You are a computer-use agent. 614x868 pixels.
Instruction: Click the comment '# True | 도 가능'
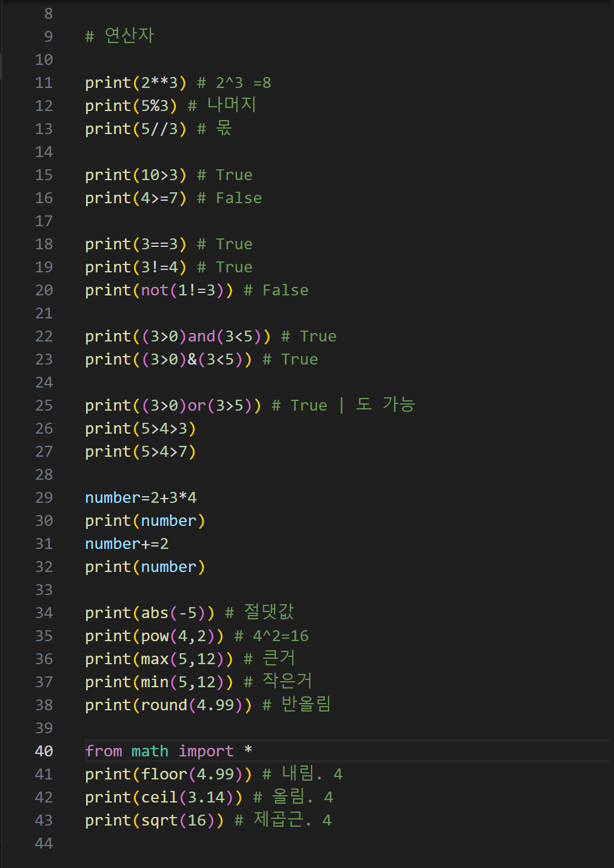tap(343, 405)
